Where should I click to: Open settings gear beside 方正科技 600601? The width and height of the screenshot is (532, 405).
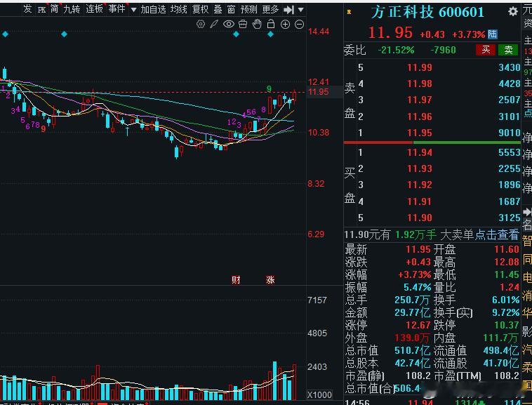[x=512, y=12]
